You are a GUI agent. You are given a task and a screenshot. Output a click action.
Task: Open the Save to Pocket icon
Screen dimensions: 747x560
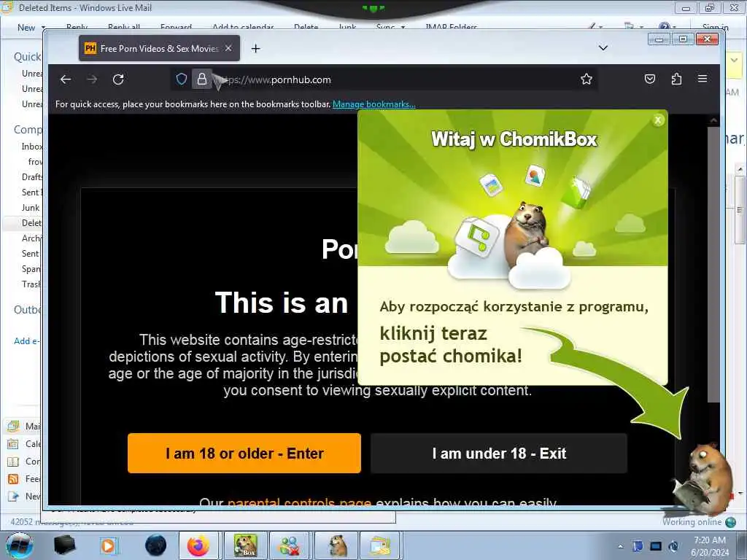pos(650,79)
